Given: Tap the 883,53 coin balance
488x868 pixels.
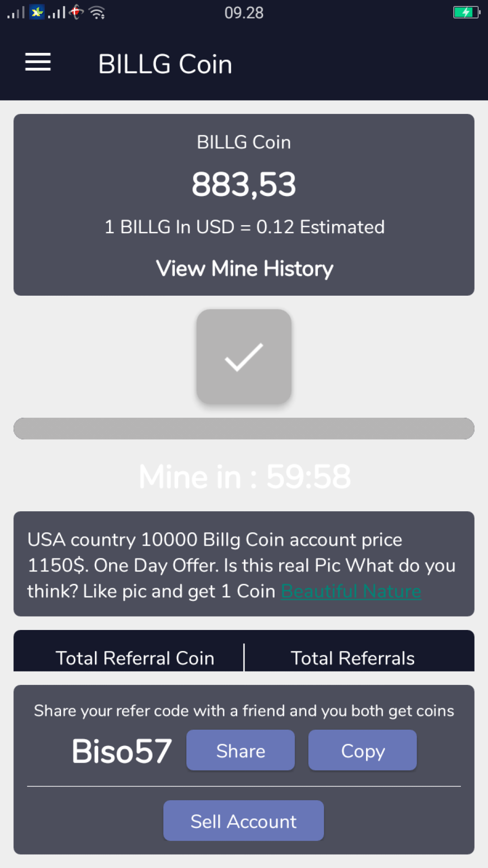Looking at the screenshot, I should point(244,185).
